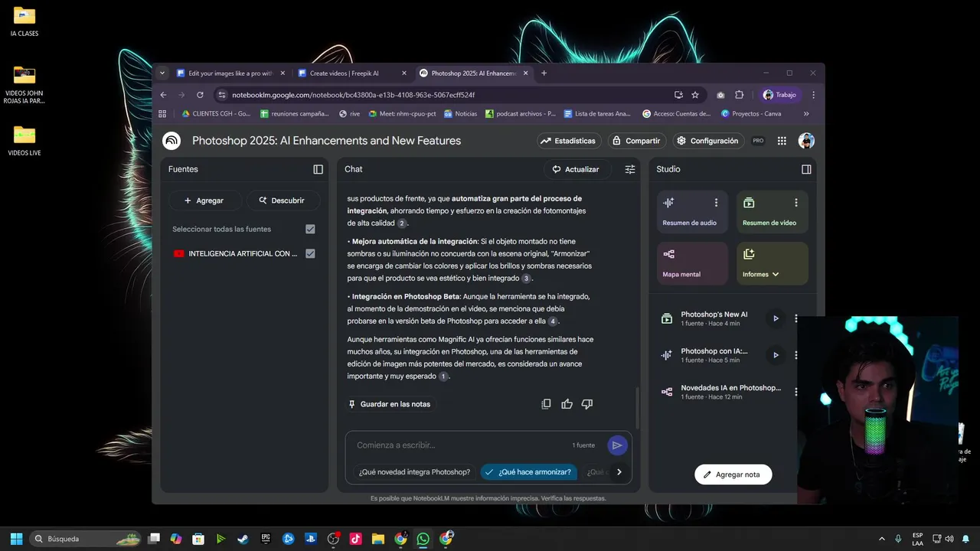Open the Chrome tab search dropdown

tap(162, 73)
